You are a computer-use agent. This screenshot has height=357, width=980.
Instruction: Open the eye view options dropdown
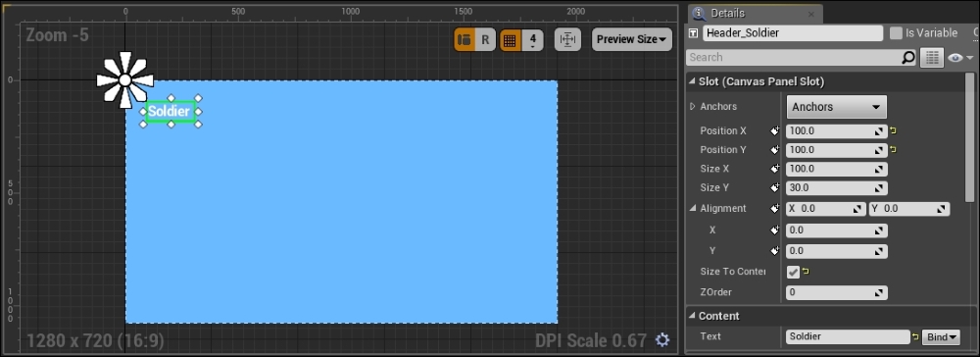(x=960, y=58)
